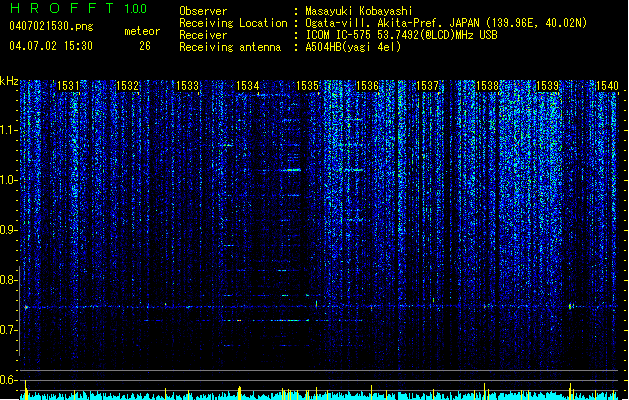Click the 1539 time axis marker
629x400 pixels.
coord(548,86)
